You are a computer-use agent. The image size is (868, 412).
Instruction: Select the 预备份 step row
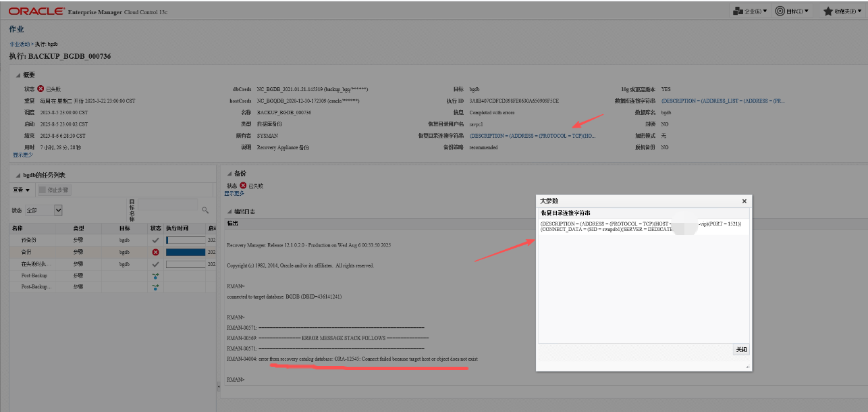pos(111,240)
